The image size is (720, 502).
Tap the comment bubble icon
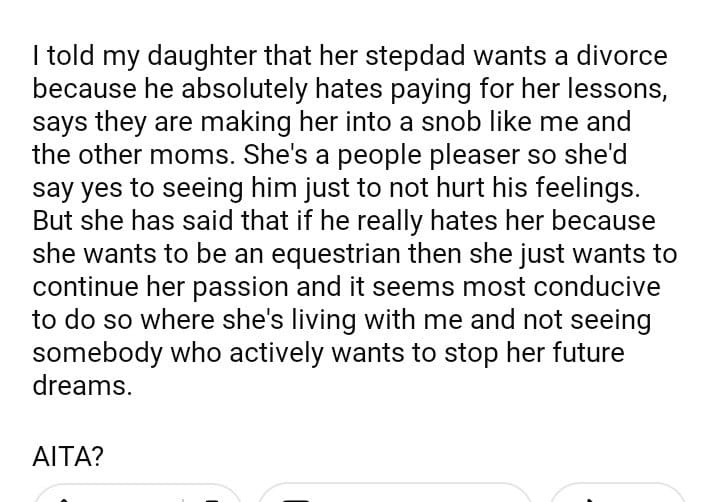pyautogui.click(x=297, y=497)
